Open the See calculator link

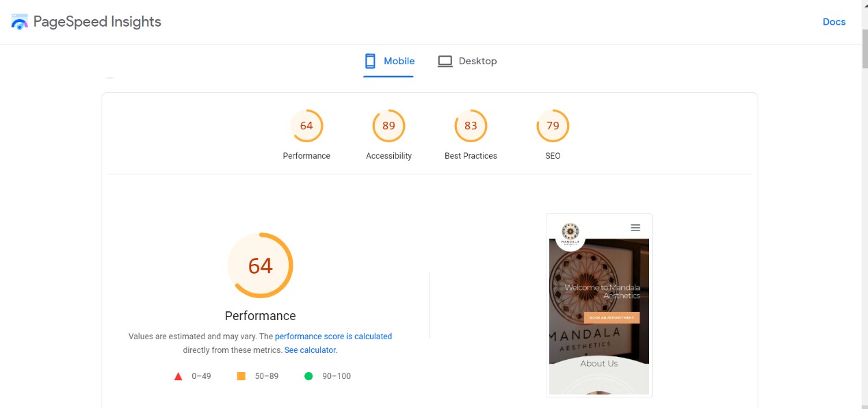(x=309, y=349)
